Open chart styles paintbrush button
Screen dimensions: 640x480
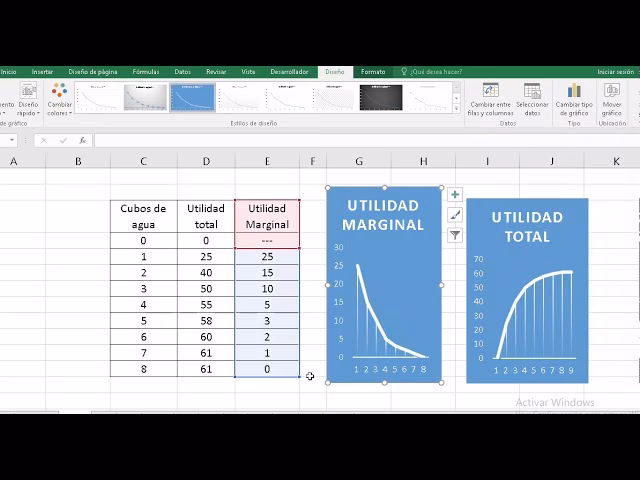click(455, 215)
